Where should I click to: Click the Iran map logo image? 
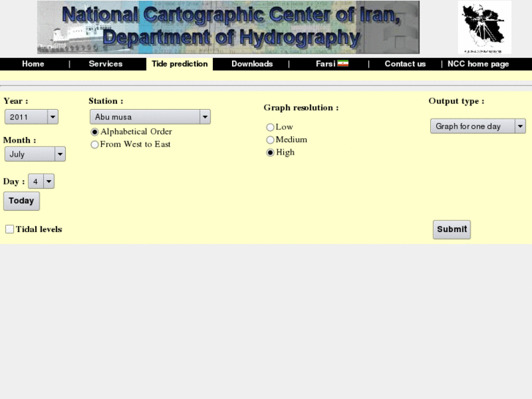coord(484,27)
